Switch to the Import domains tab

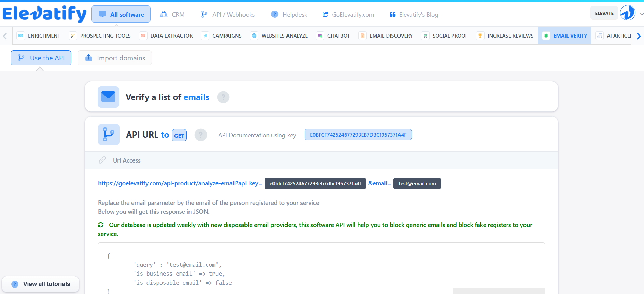coord(115,58)
